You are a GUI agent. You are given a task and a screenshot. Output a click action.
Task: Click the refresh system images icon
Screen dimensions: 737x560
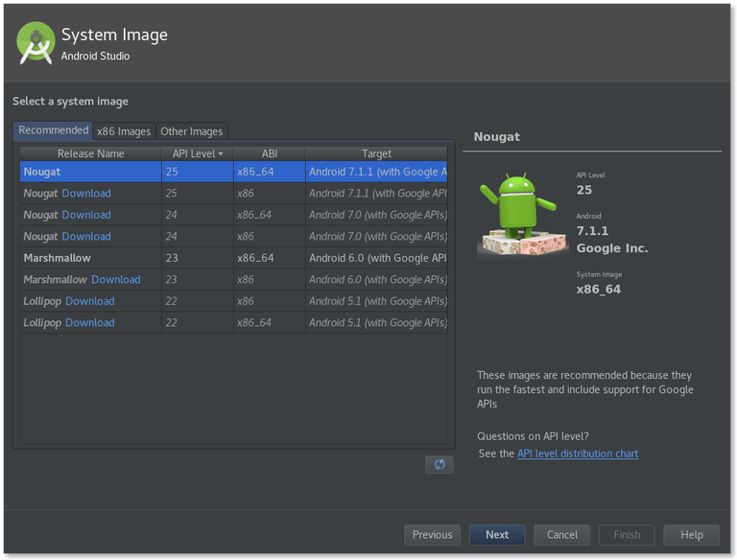pyautogui.click(x=439, y=464)
